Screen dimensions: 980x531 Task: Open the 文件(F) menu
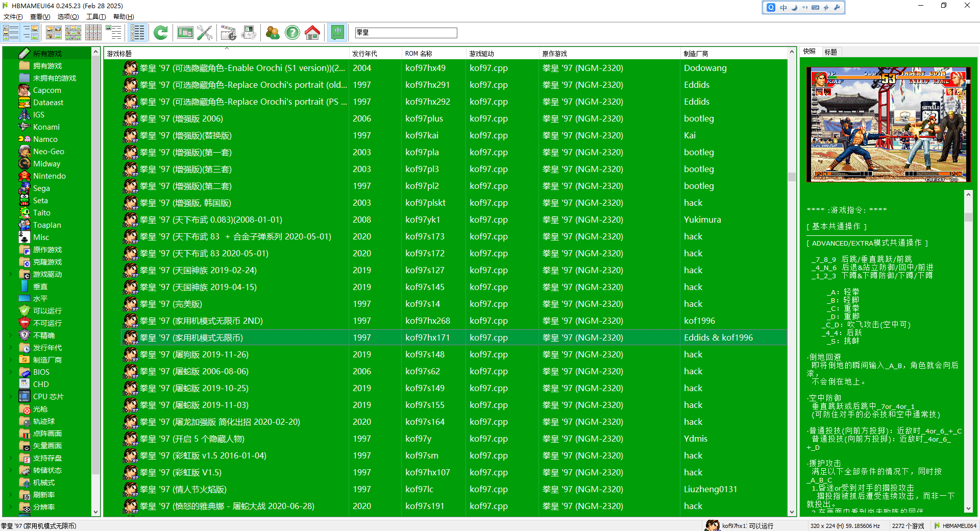point(13,17)
